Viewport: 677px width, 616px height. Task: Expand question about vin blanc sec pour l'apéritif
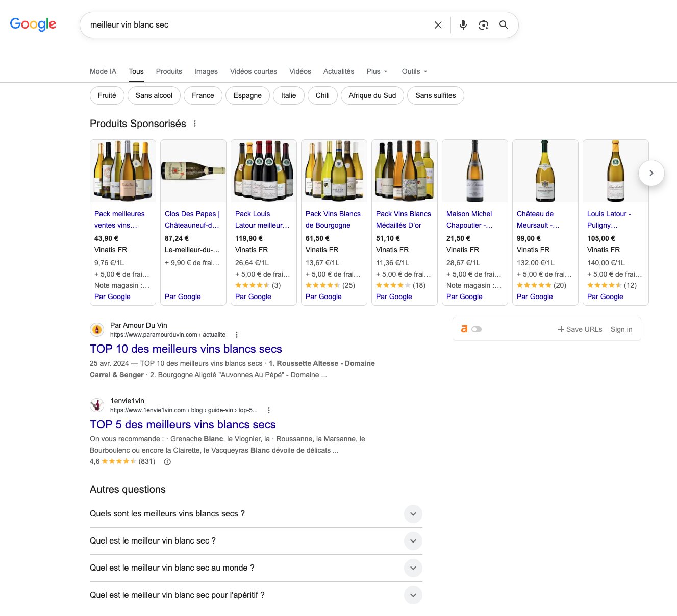(256, 595)
